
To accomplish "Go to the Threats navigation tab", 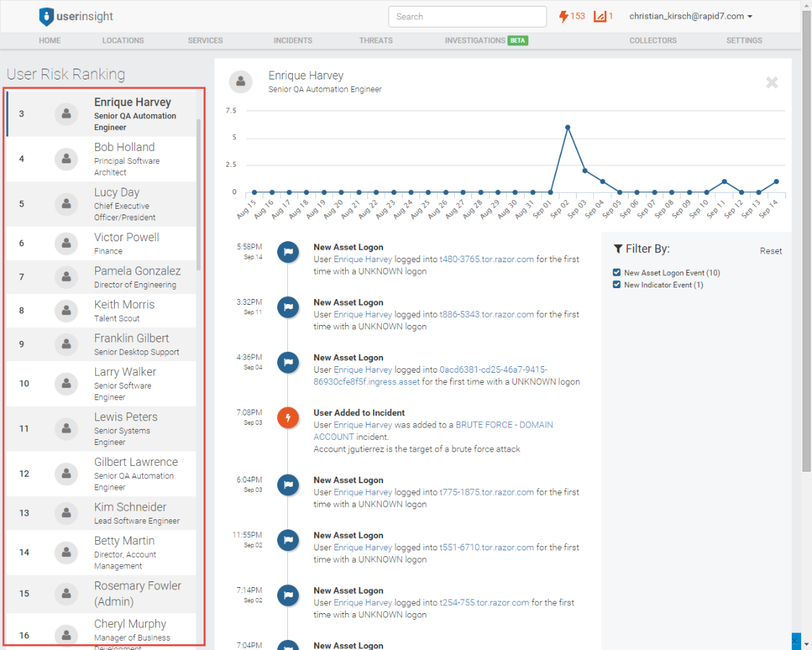I will coord(376,40).
